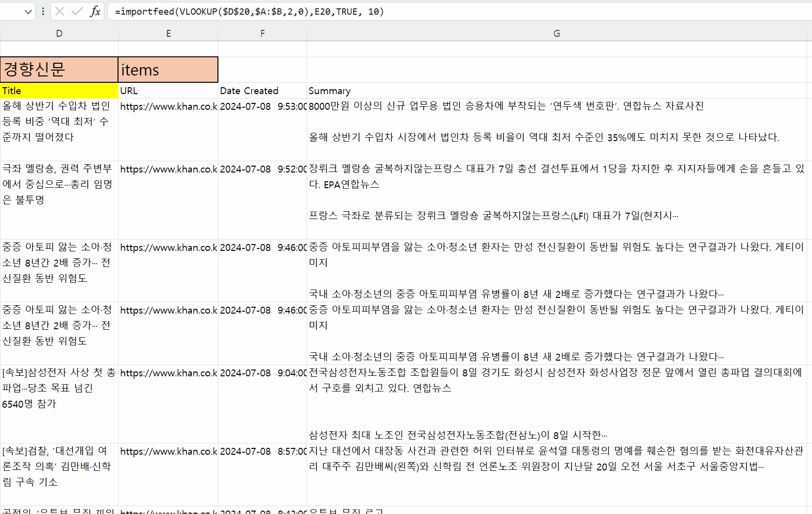Click the formula bar options dots
The width and height of the screenshot is (812, 514).
[x=43, y=11]
